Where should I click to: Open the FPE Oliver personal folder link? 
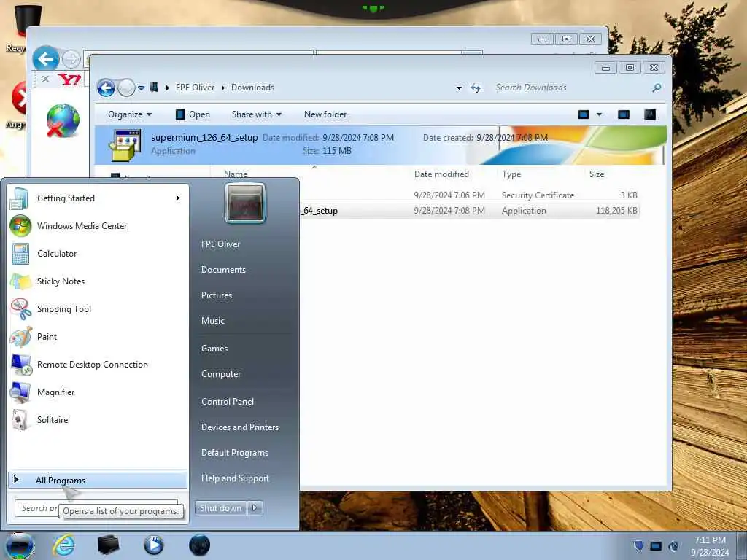(x=220, y=244)
